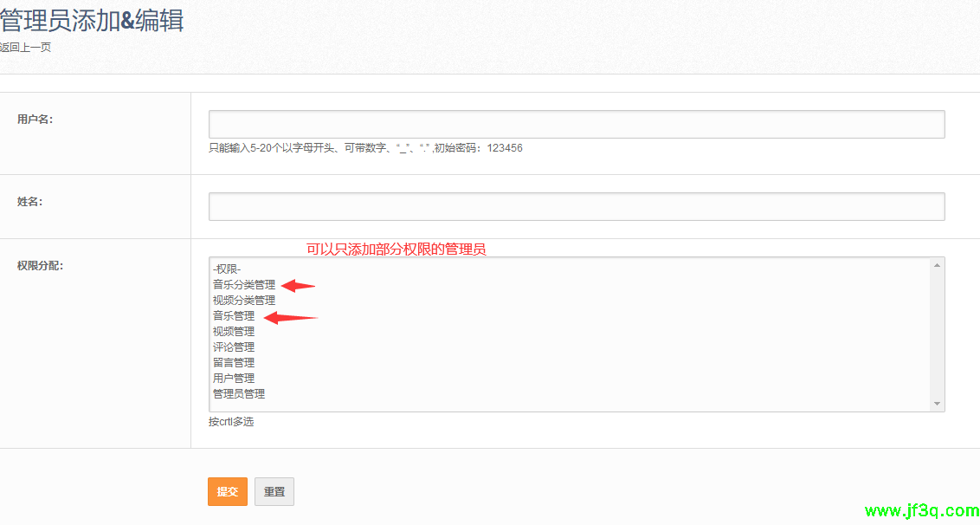Click the red arrow beside 音乐管理

coord(290,318)
